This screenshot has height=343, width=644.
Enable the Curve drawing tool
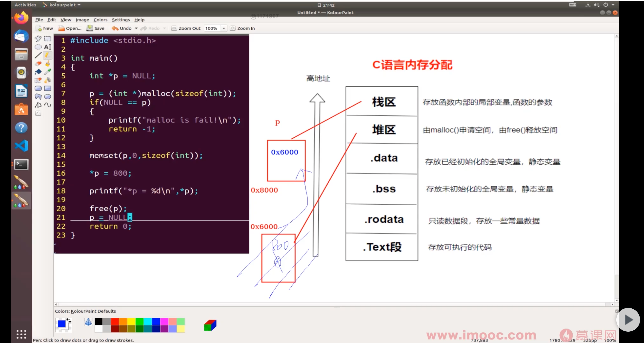pyautogui.click(x=47, y=105)
